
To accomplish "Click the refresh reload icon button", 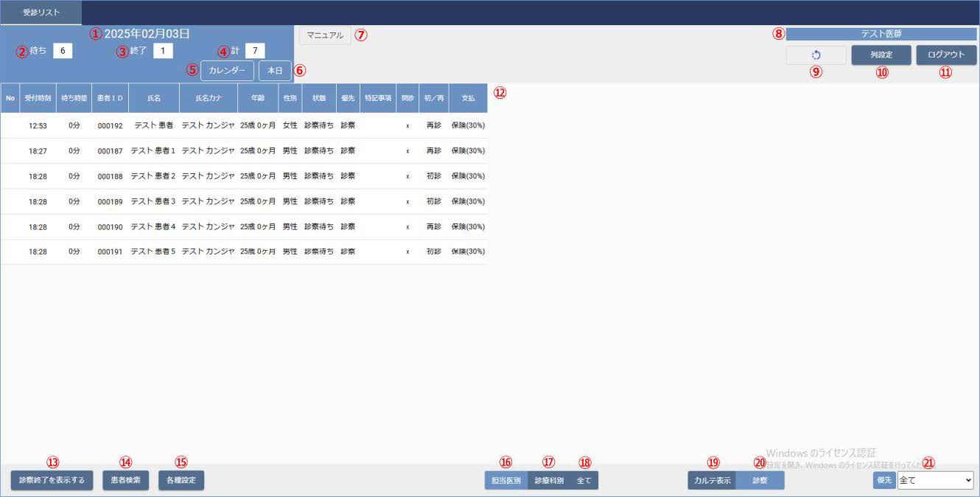I will [816, 55].
